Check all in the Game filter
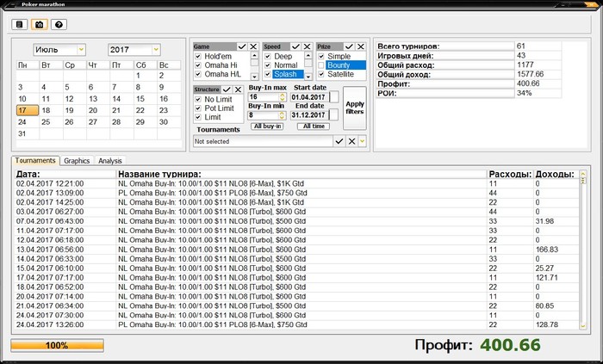 point(242,46)
